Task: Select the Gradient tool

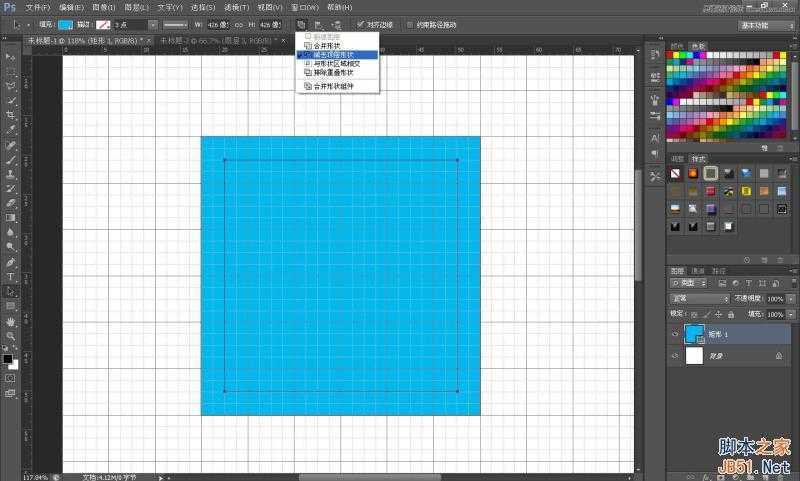Action: pos(10,218)
